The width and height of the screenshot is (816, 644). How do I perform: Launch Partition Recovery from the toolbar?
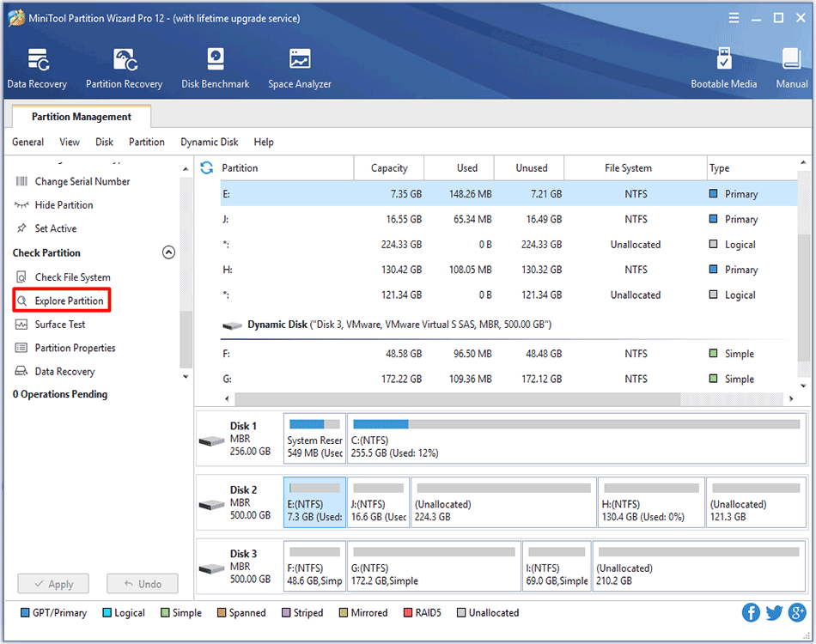point(124,67)
